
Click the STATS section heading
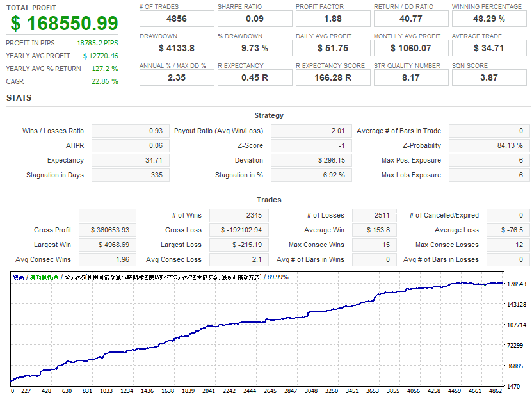pos(19,98)
